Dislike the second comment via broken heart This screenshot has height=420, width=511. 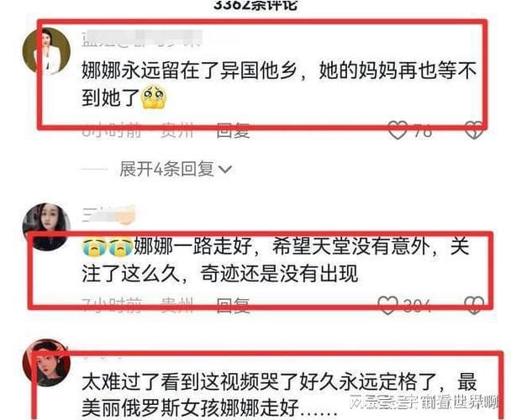pyautogui.click(x=474, y=305)
